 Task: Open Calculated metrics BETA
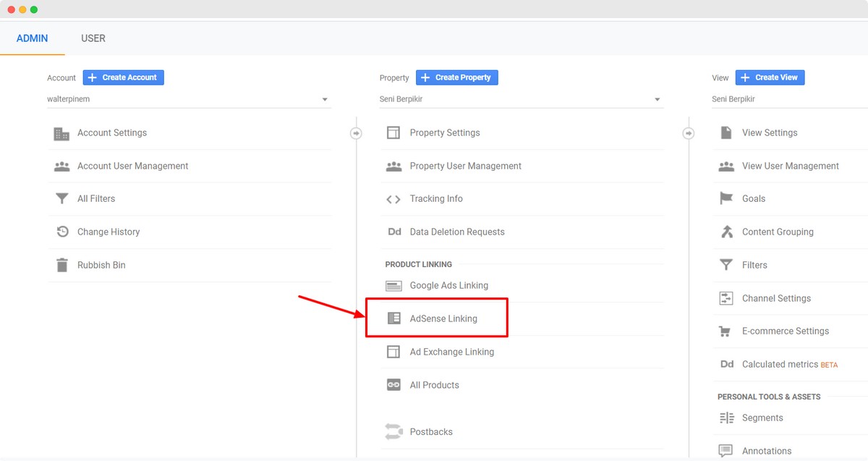tap(790, 365)
